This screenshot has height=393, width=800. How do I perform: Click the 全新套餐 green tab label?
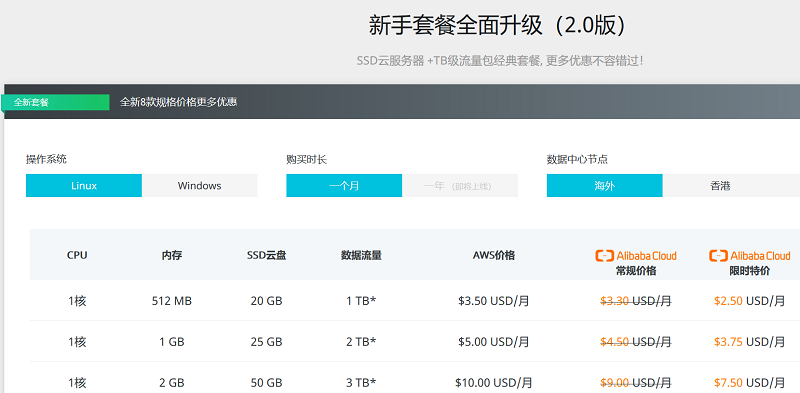tap(55, 102)
